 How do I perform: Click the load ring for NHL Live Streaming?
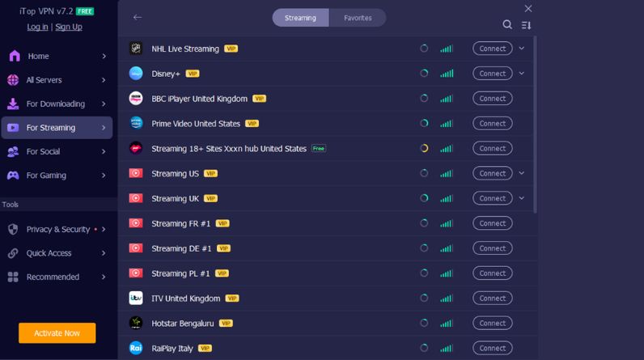[x=424, y=49]
